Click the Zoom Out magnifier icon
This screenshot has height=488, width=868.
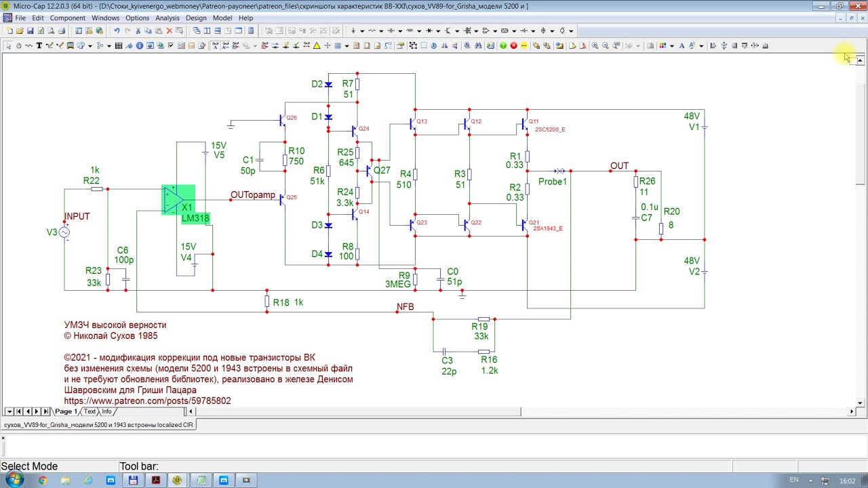click(x=606, y=45)
